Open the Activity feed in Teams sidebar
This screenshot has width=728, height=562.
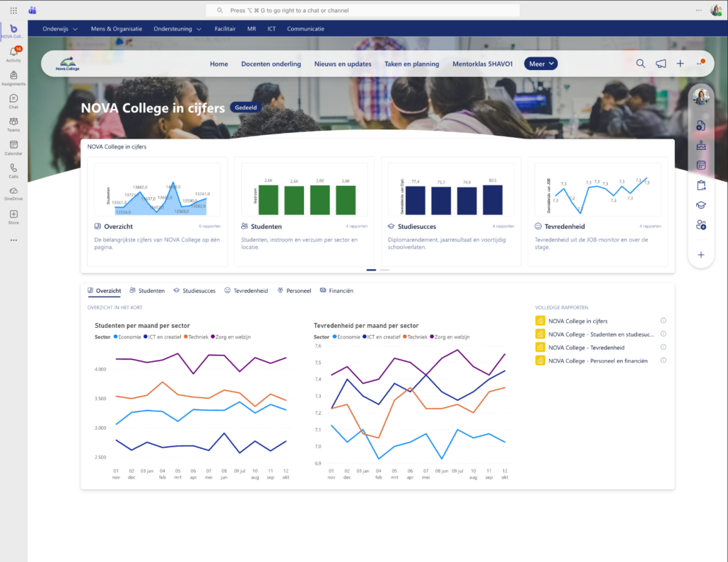tap(13, 54)
